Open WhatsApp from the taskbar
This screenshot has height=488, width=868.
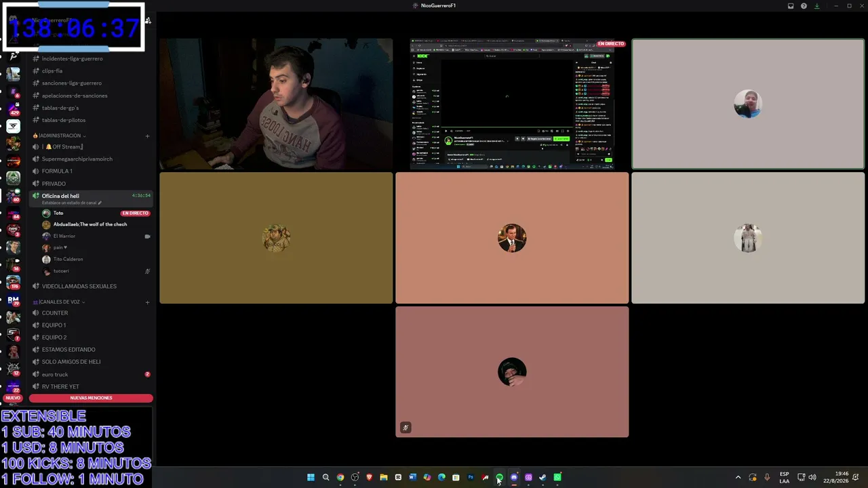point(557,477)
